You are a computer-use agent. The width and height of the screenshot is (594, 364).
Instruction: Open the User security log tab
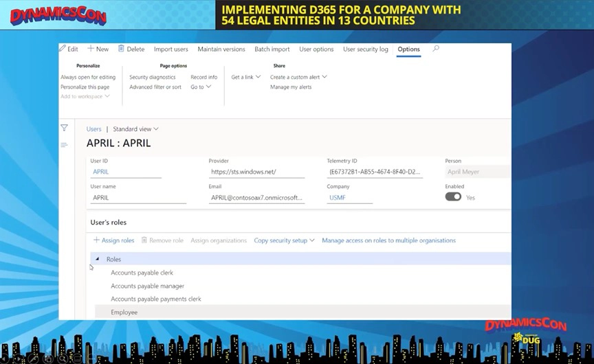point(366,49)
